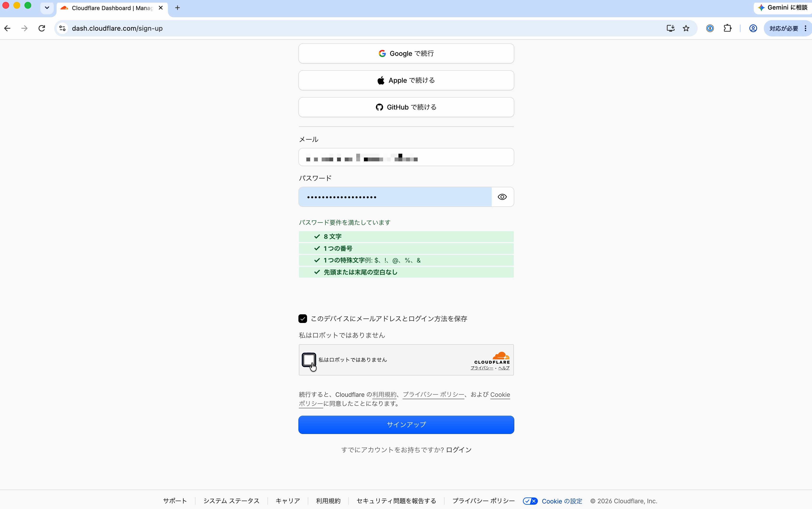Open the Chrome three-dot menu
This screenshot has width=812, height=509.
805,28
